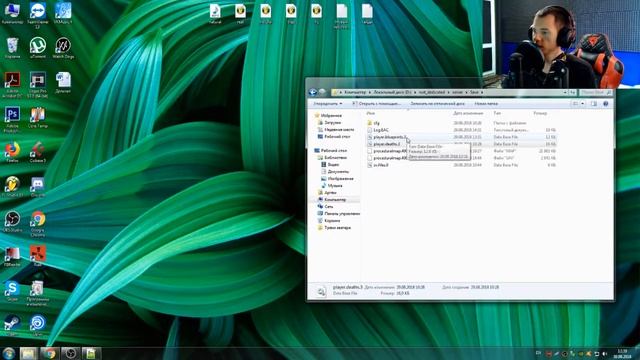Open Favorites in navigation pane

coord(331,116)
